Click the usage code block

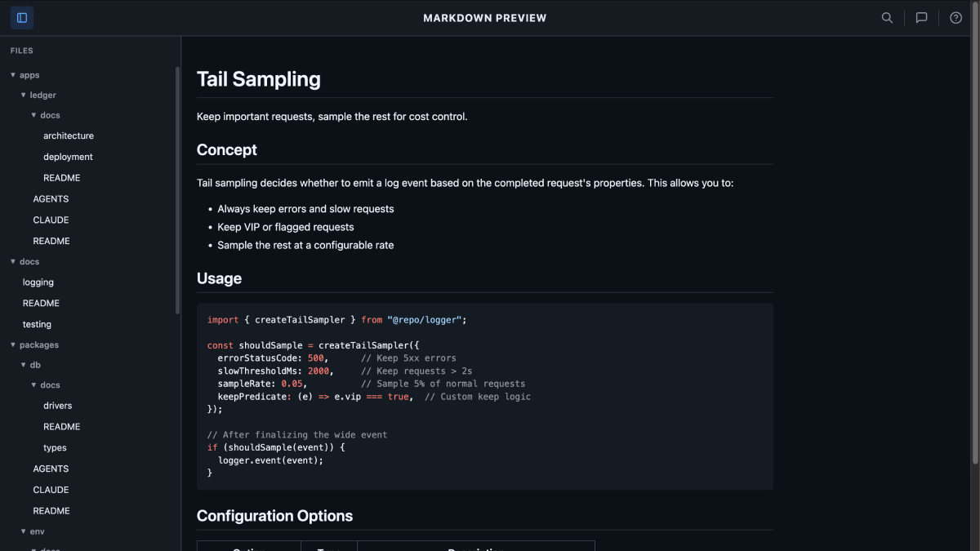[x=485, y=397]
